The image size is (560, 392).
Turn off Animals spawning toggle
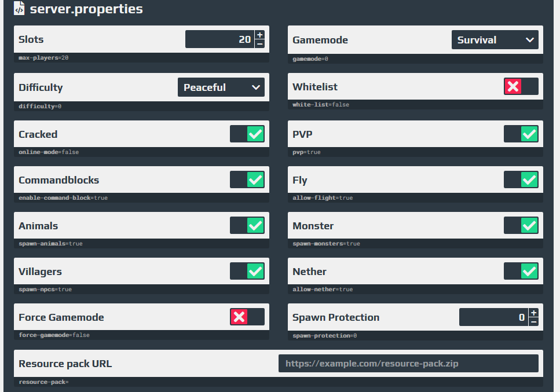click(x=247, y=225)
